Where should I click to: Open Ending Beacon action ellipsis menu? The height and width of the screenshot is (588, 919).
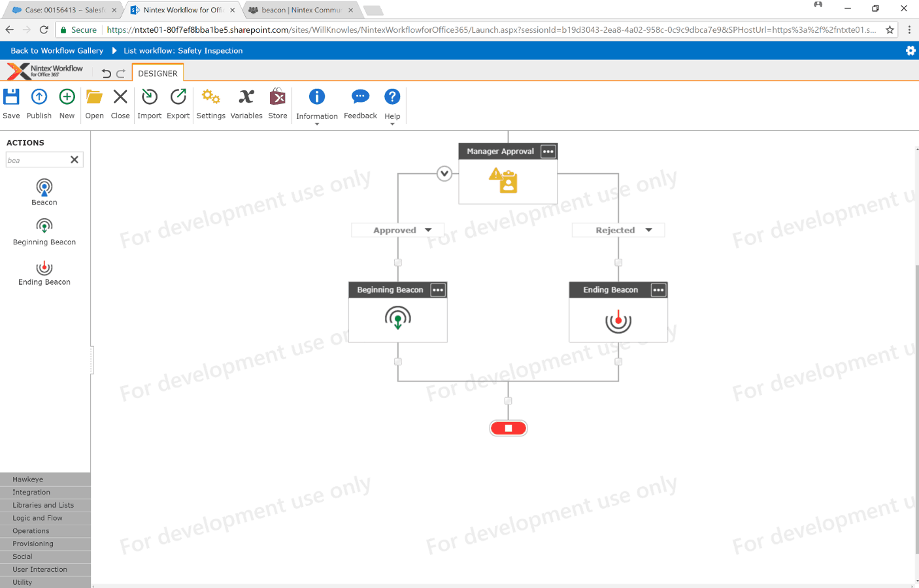click(658, 290)
